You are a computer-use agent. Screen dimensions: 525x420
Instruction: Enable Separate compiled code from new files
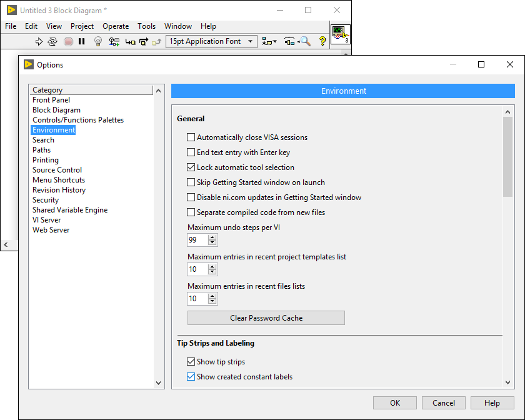click(x=191, y=212)
